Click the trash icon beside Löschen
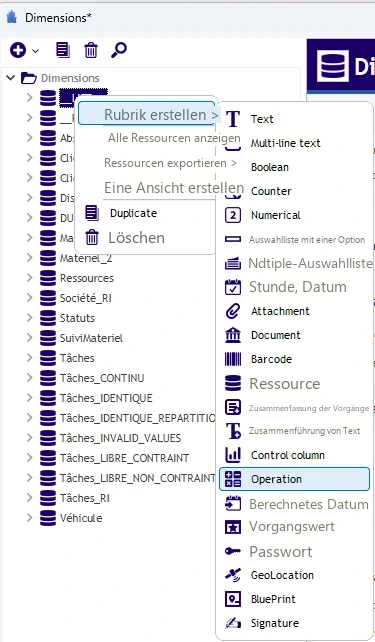Screen dimensions: 375x642 [x=92, y=237]
